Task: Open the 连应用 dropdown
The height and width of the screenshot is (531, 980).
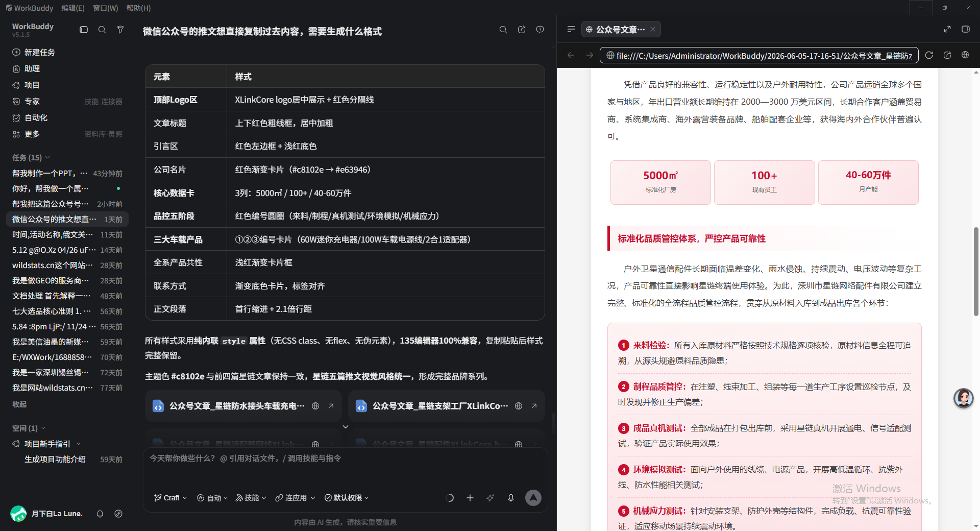Action: (296, 498)
